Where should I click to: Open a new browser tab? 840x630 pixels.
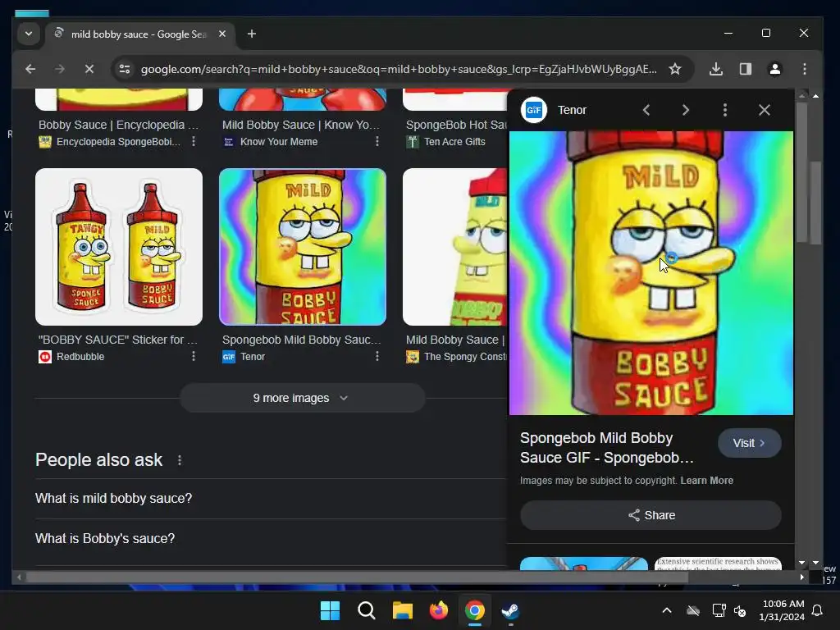point(251,34)
